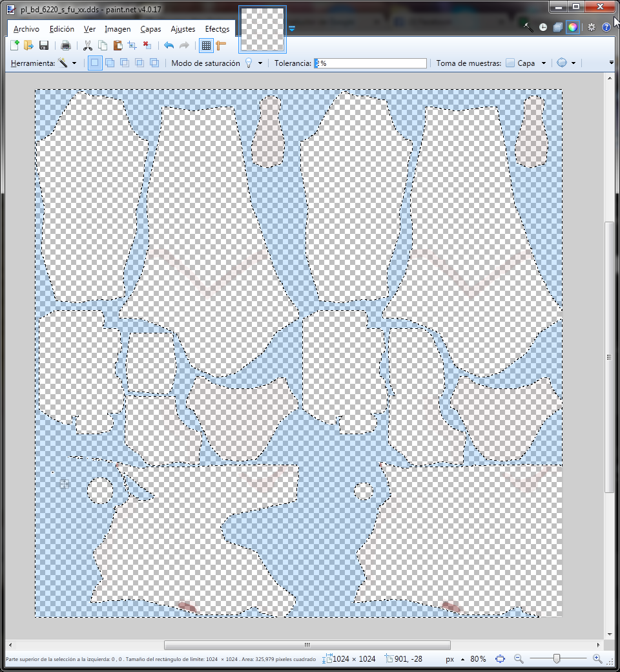
Task: Click the Cut scissors icon
Action: click(x=87, y=45)
